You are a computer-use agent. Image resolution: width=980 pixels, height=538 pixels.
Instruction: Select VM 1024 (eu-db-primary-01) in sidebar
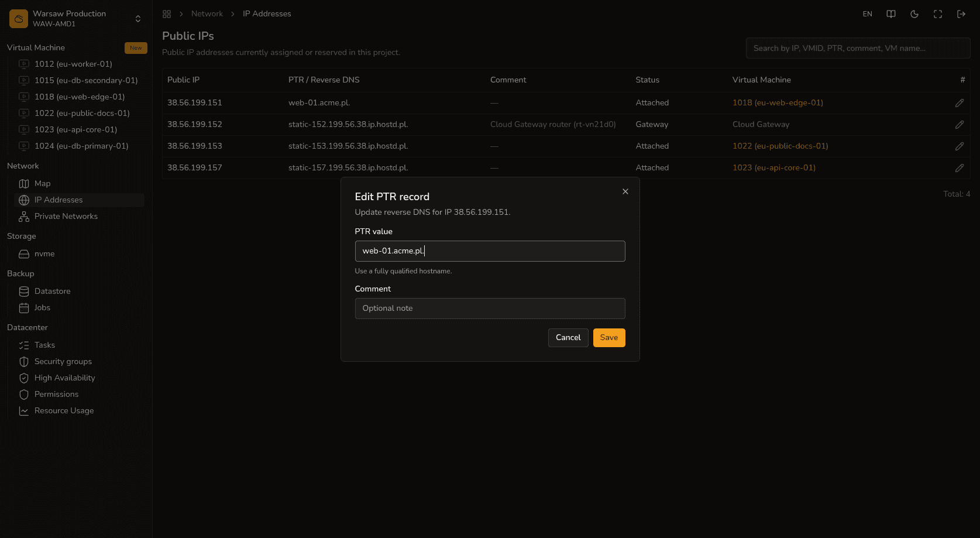click(81, 146)
